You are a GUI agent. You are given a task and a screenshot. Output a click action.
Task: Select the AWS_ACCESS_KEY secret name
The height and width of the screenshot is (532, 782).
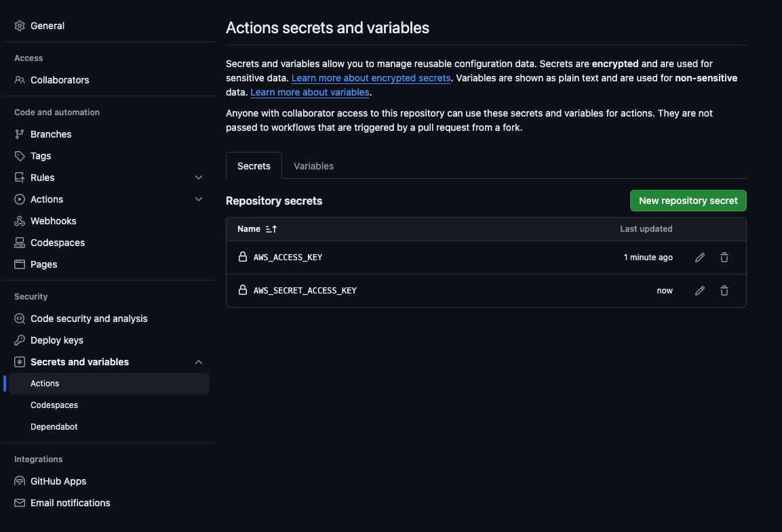pos(288,258)
